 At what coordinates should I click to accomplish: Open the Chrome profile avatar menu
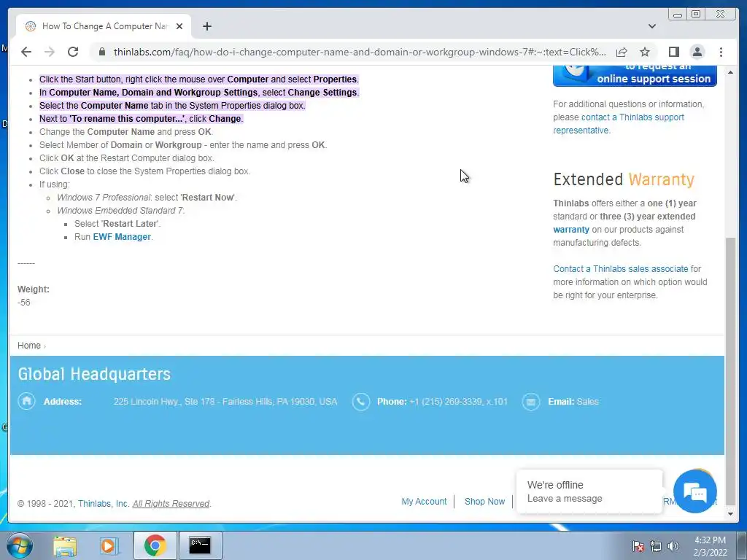point(697,52)
